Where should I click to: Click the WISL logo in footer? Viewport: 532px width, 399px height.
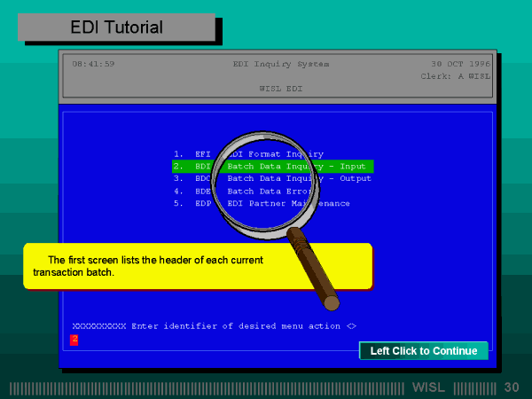(430, 387)
